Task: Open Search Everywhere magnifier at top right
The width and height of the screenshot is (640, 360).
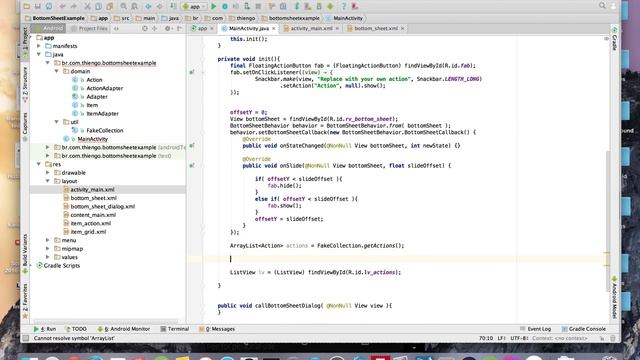Action: [602, 6]
